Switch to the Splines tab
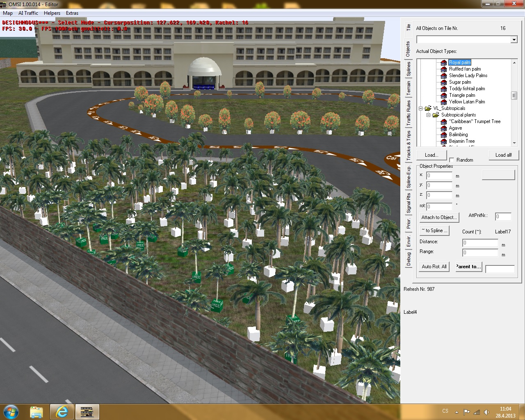The image size is (525, 420). (409, 69)
